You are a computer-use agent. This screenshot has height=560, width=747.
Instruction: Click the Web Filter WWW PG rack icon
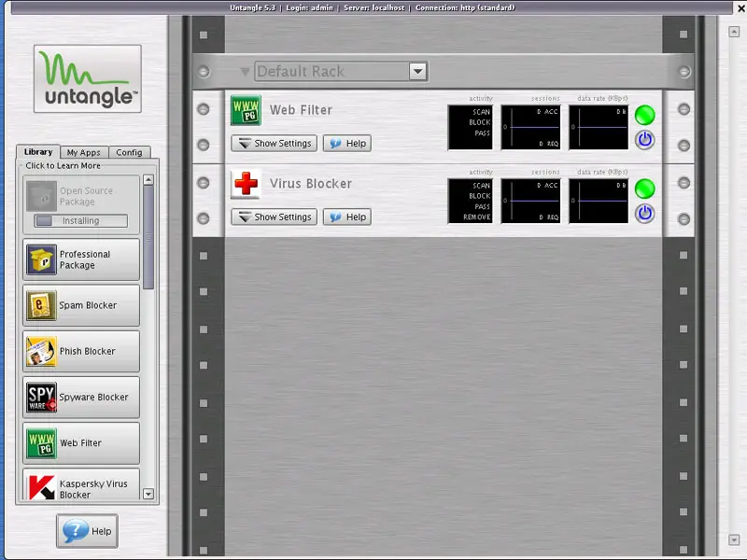point(246,110)
